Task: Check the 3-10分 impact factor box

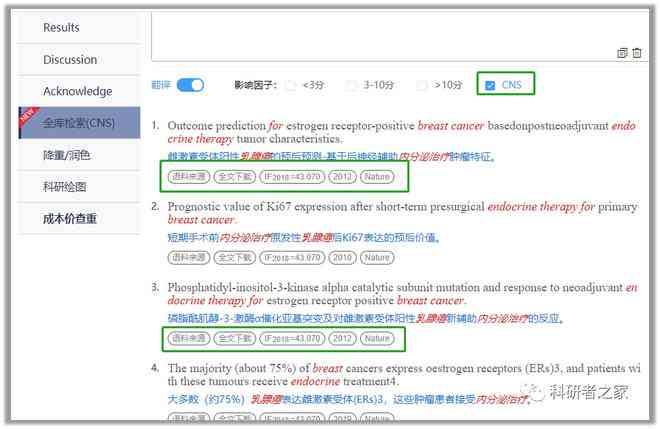Action: coord(351,85)
